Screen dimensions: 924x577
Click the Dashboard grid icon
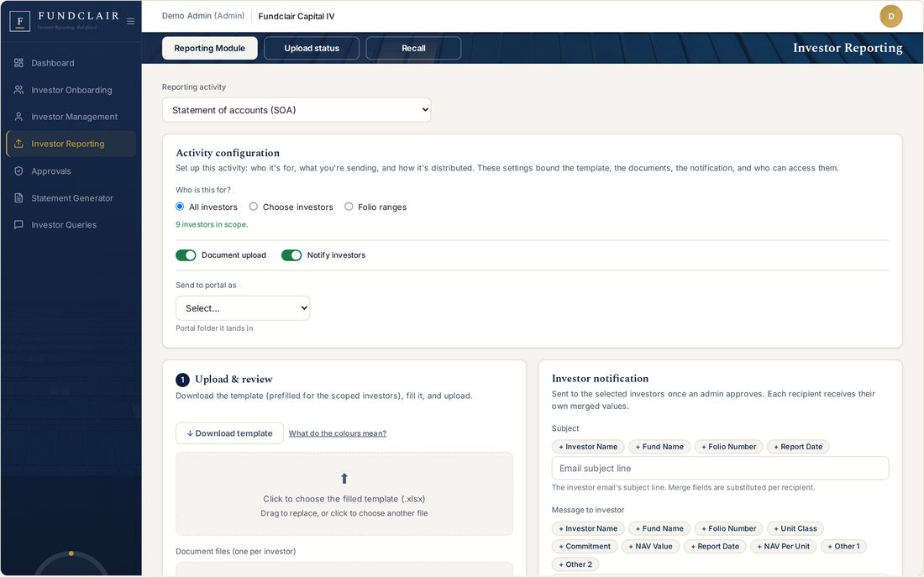click(x=18, y=62)
